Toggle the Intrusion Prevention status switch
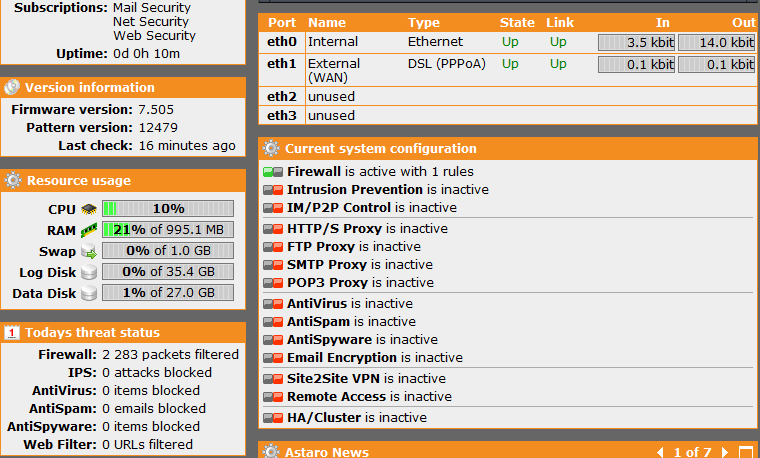 point(273,190)
